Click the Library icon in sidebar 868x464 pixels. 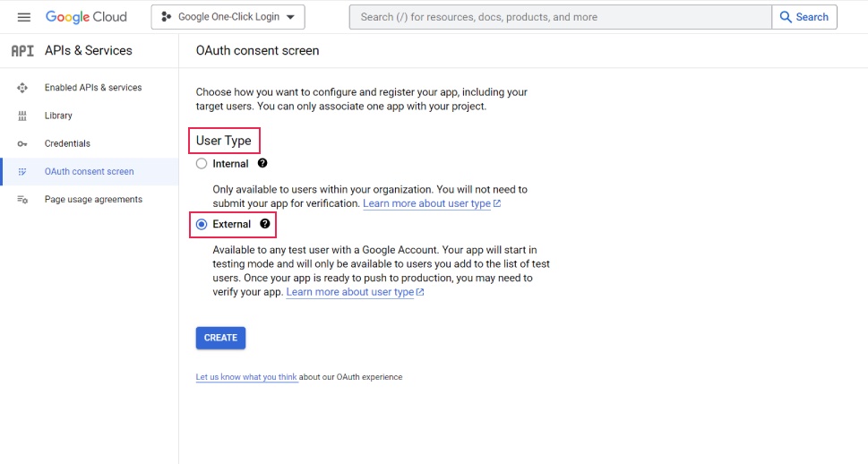[x=22, y=116]
